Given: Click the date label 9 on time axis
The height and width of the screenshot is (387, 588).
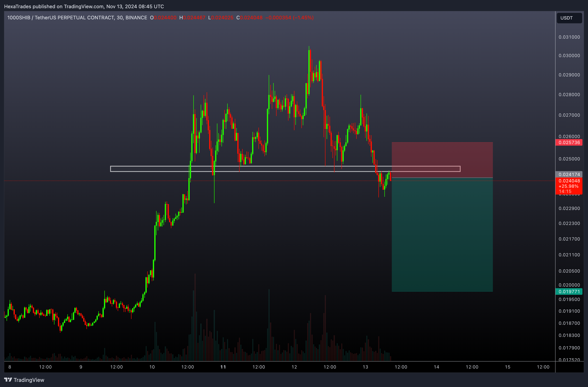Looking at the screenshot, I should pyautogui.click(x=81, y=367).
